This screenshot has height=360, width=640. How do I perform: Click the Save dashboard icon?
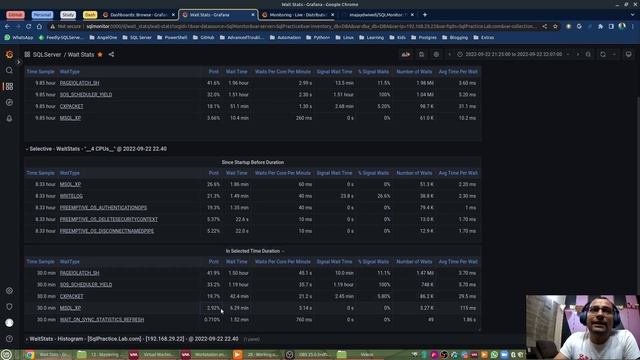click(421, 54)
